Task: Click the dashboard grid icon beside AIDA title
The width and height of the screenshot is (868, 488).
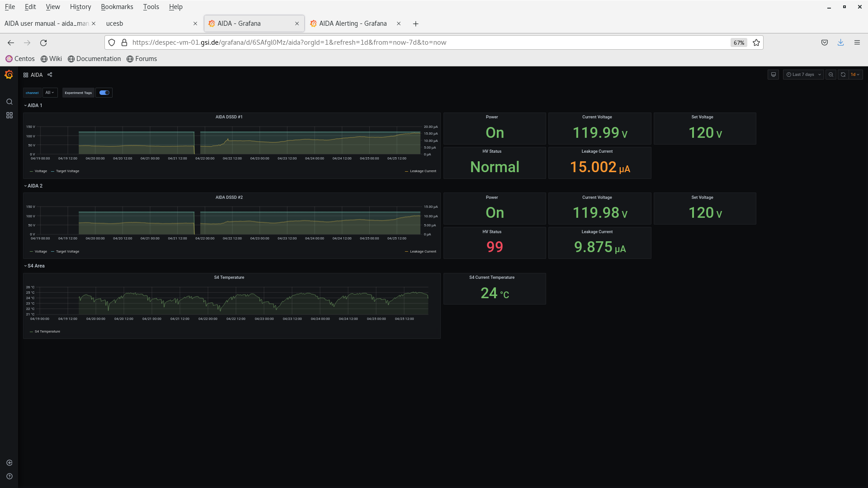Action: [x=26, y=75]
